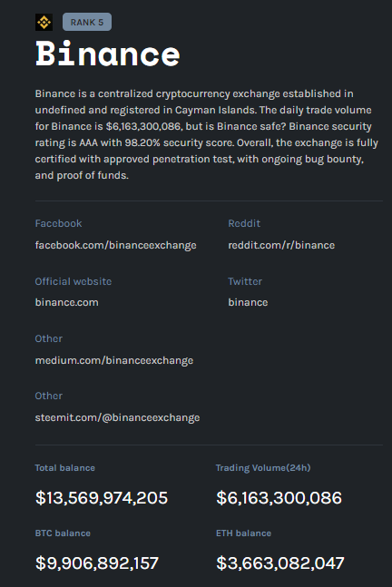The height and width of the screenshot is (587, 392).
Task: Follow the medium.com/binanceexchange link
Action: (x=114, y=360)
